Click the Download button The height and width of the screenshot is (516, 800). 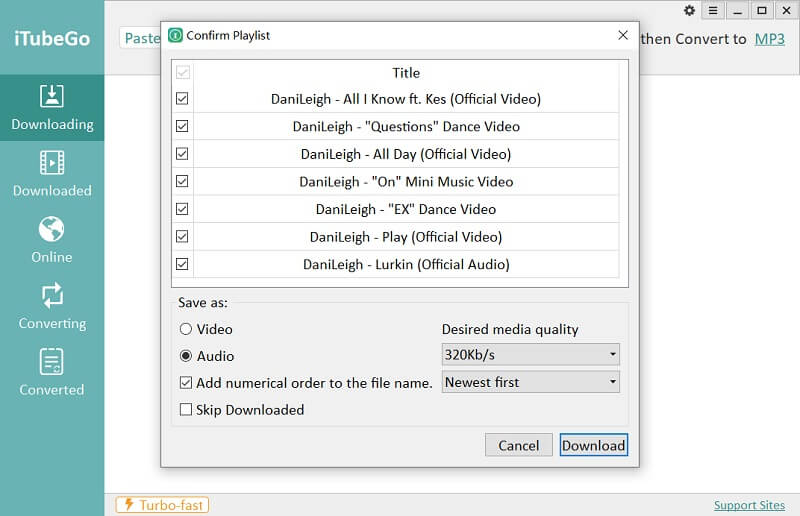(x=593, y=445)
